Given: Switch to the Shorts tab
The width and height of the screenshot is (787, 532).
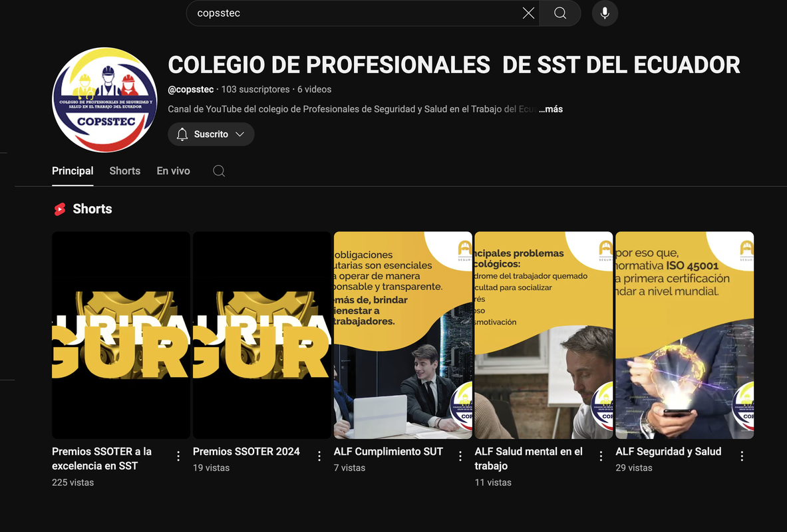Looking at the screenshot, I should pos(125,171).
